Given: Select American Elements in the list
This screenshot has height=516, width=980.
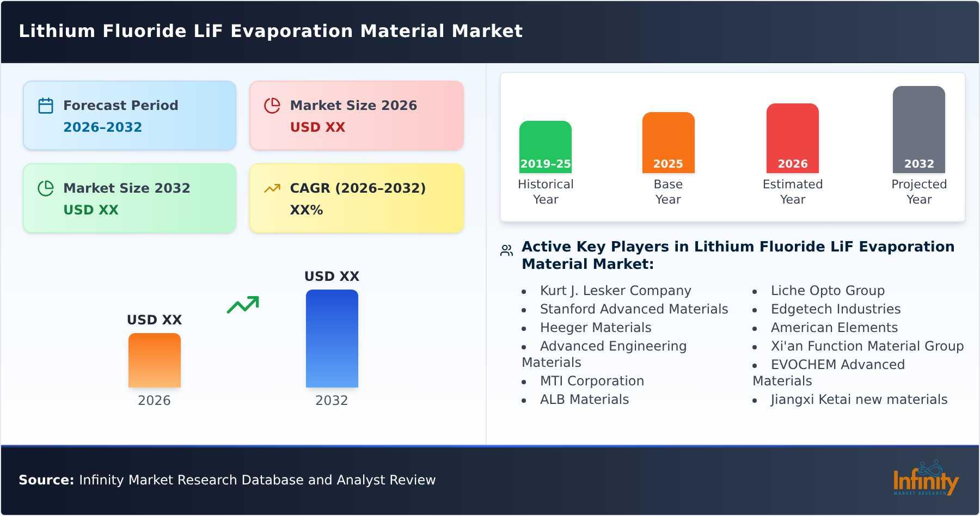Looking at the screenshot, I should coord(834,328).
